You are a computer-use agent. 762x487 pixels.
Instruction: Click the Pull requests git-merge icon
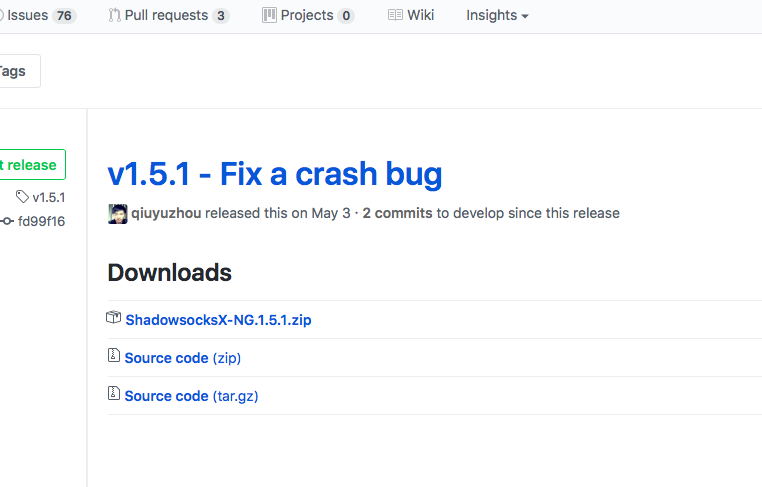[115, 16]
